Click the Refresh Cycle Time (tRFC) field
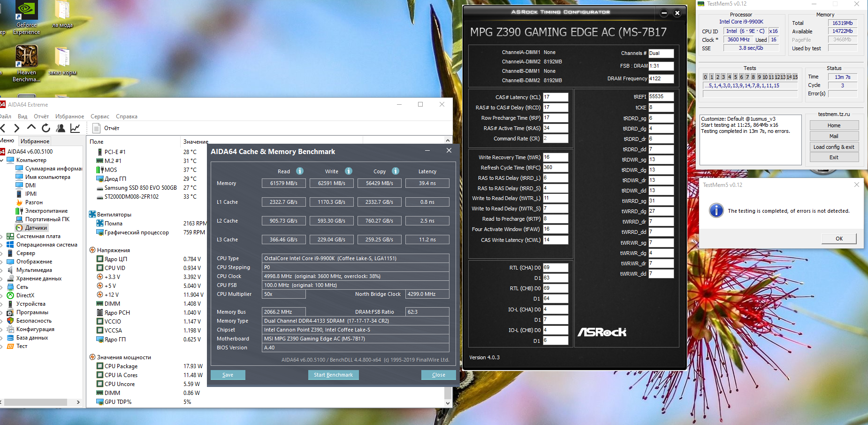 tap(556, 168)
